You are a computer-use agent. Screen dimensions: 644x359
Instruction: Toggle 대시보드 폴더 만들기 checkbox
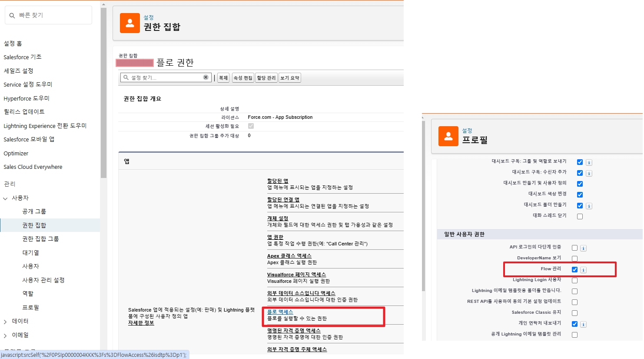click(580, 206)
